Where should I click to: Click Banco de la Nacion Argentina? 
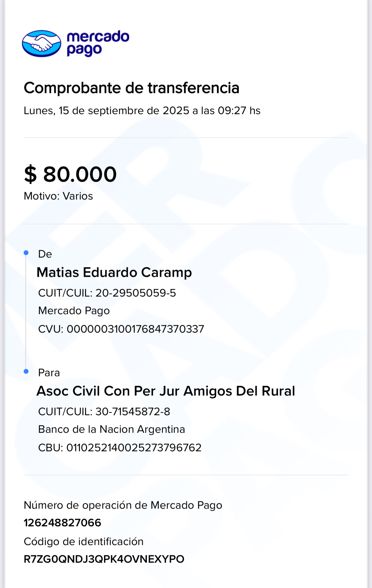coord(111,429)
